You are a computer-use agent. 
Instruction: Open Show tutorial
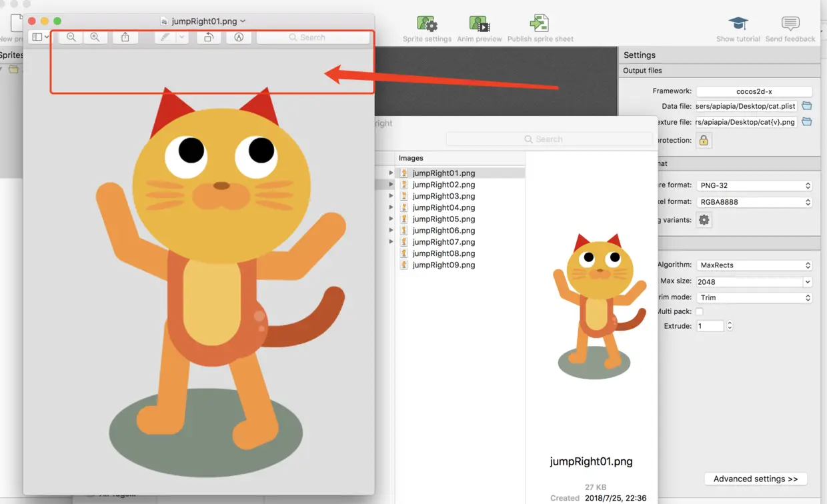(x=738, y=29)
